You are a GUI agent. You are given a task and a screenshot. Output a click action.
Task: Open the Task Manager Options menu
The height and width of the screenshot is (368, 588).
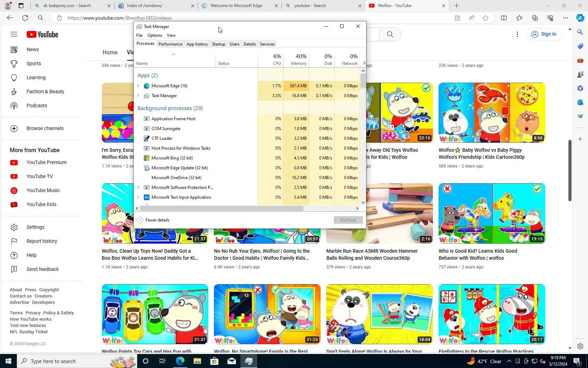[155, 35]
